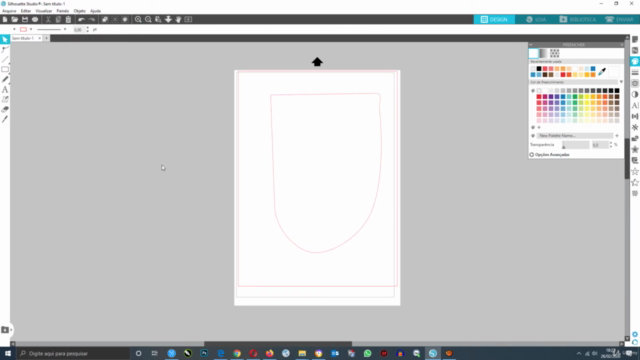This screenshot has width=640, height=360.
Task: Increase the line thickness stepper value
Action: click(x=87, y=28)
